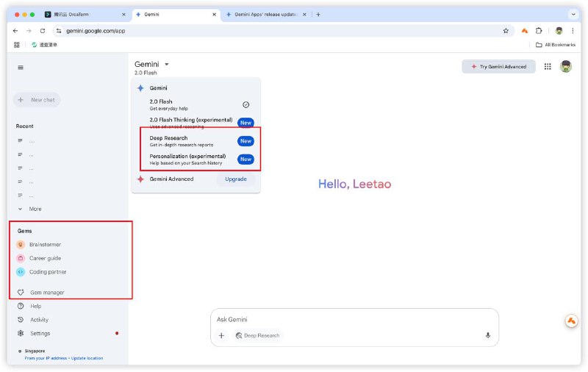Click the microphone icon
The height and width of the screenshot is (372, 588).
tap(488, 335)
